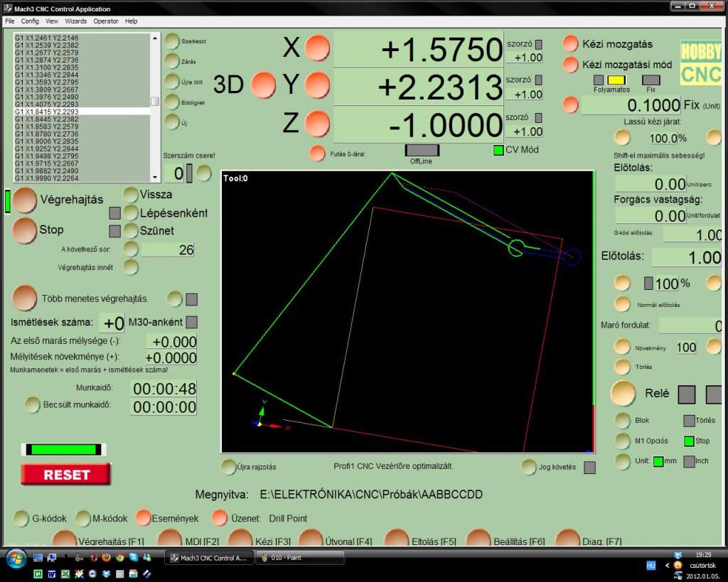Screen dimensions: 728x582
Task: Click the G-kódok button
Action: tap(21, 519)
